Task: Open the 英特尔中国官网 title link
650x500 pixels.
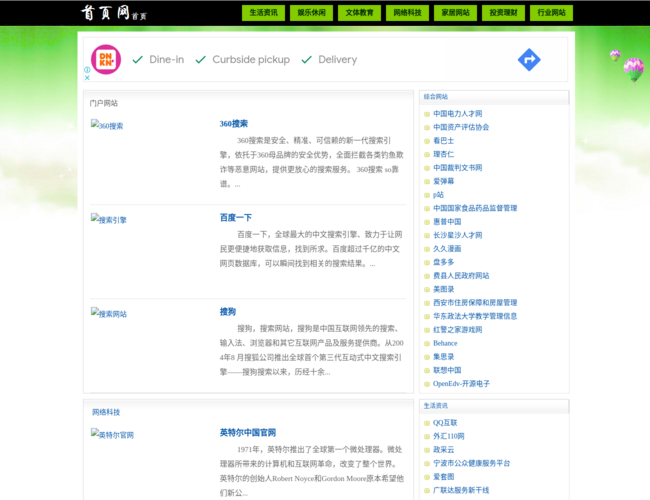Action: [247, 433]
